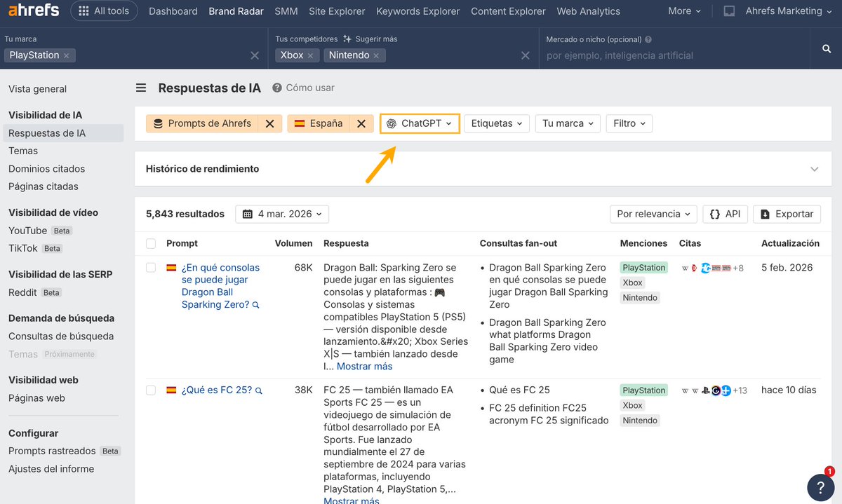Open the 4 mar. 2026 date picker
The image size is (842, 504).
click(x=282, y=214)
